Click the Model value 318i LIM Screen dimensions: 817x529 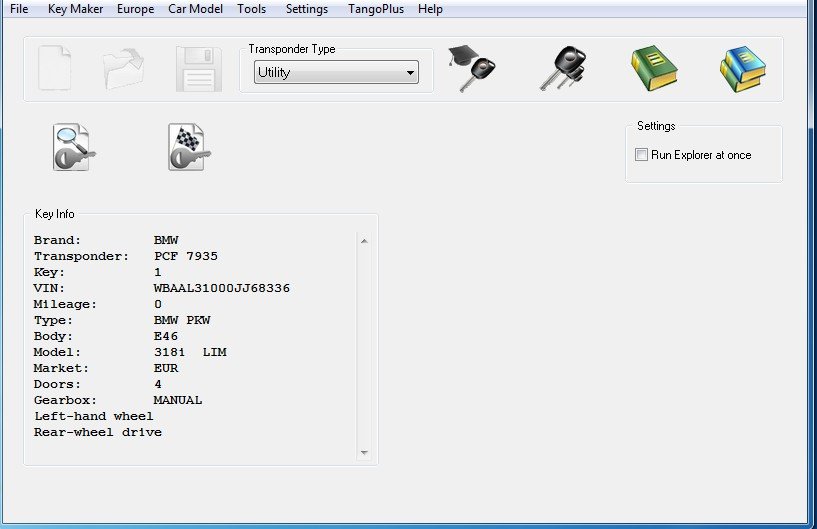point(190,352)
